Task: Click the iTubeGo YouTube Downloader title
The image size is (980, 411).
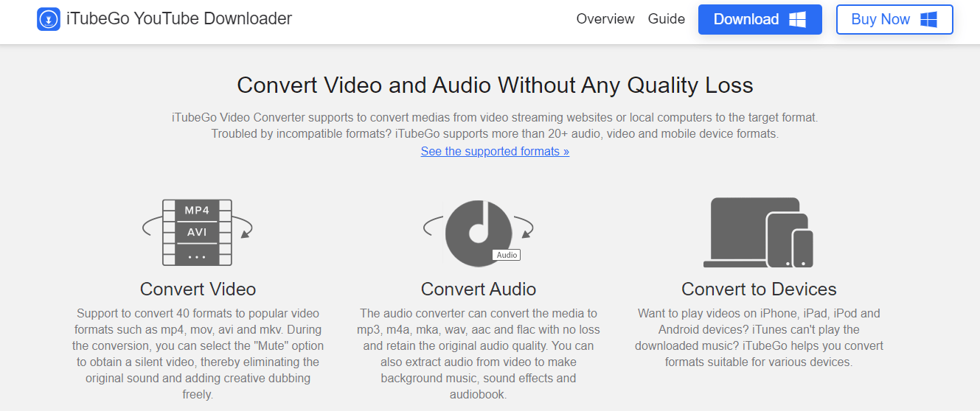Action: tap(179, 19)
